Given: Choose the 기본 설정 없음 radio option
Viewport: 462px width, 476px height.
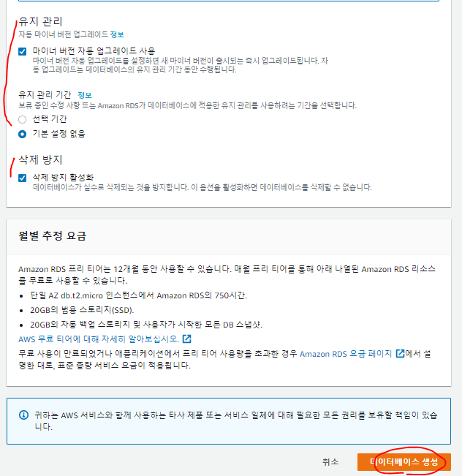Looking at the screenshot, I should coord(22,134).
